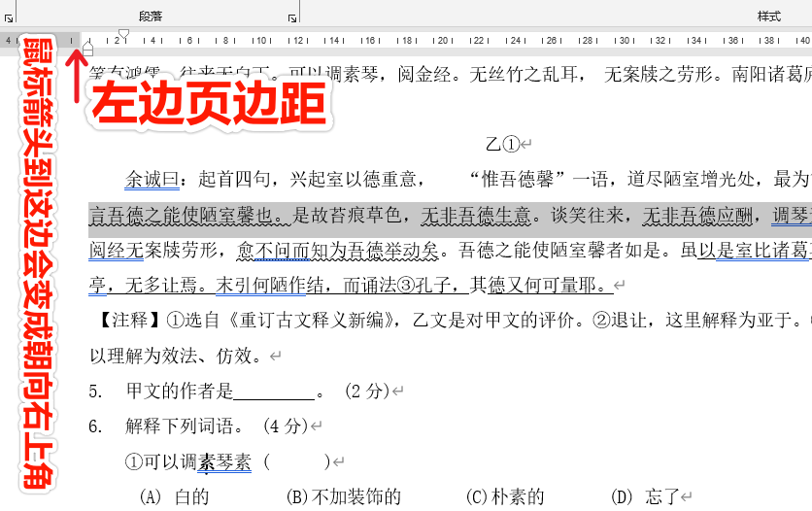This screenshot has height=511, width=812.
Task: Click 兴起室以德重意 in first paragraph line
Action: pyautogui.click(x=354, y=179)
